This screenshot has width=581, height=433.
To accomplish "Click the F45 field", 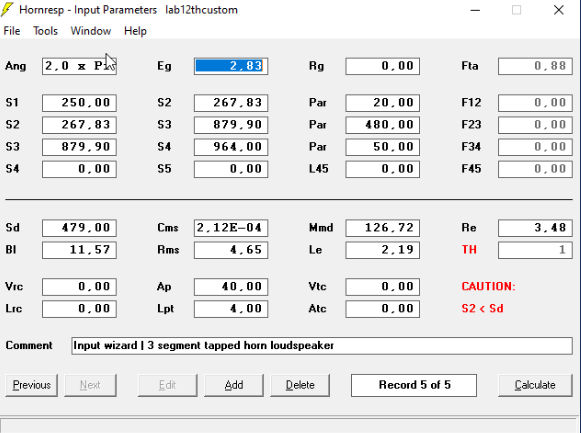I will (x=535, y=169).
